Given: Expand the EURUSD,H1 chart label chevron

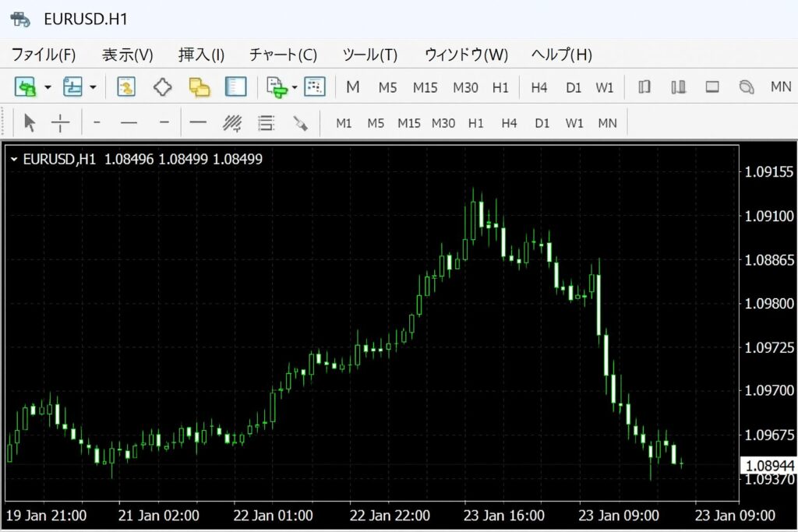Looking at the screenshot, I should pos(13,159).
